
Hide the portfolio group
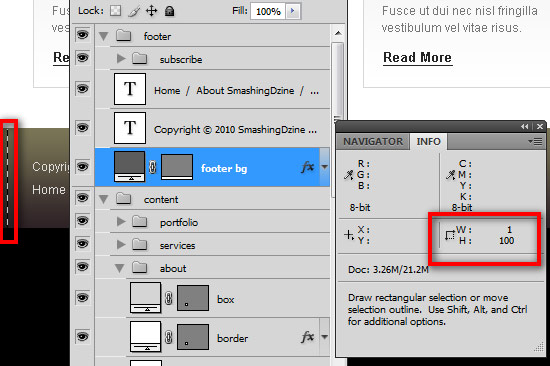click(82, 221)
